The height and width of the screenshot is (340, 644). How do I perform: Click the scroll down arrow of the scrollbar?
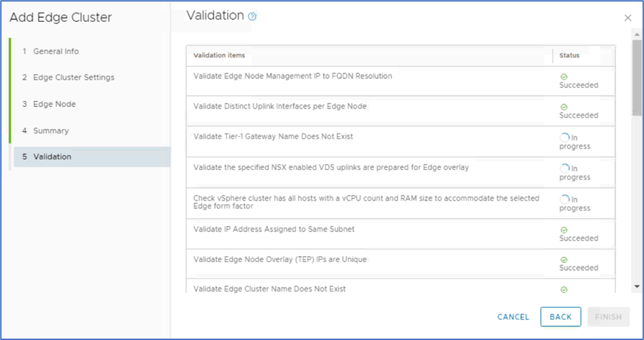pyautogui.click(x=637, y=287)
